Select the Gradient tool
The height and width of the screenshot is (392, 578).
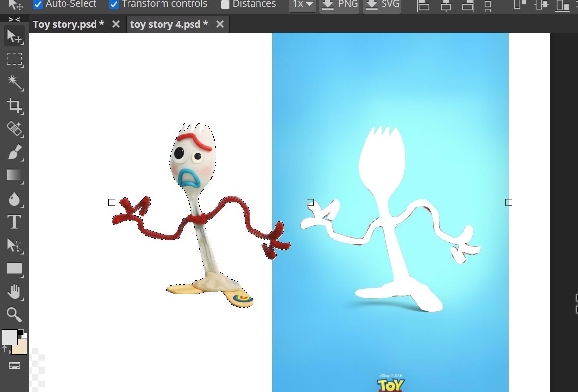[14, 175]
